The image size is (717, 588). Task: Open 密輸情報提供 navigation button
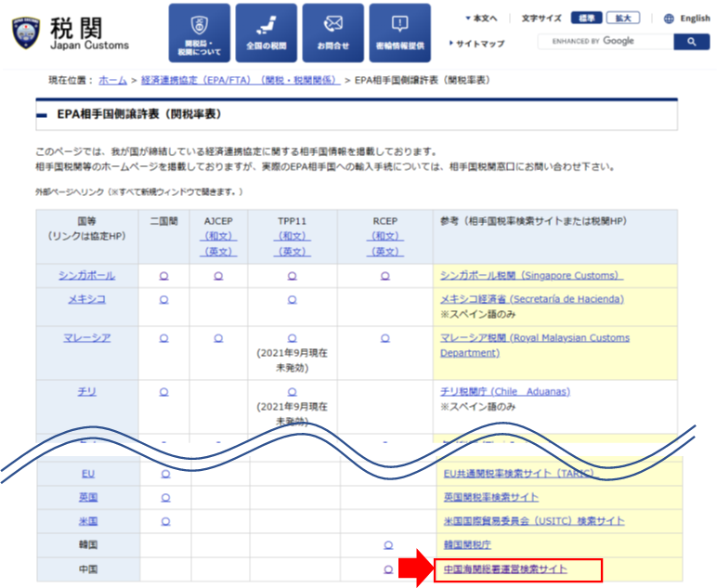coord(399,33)
